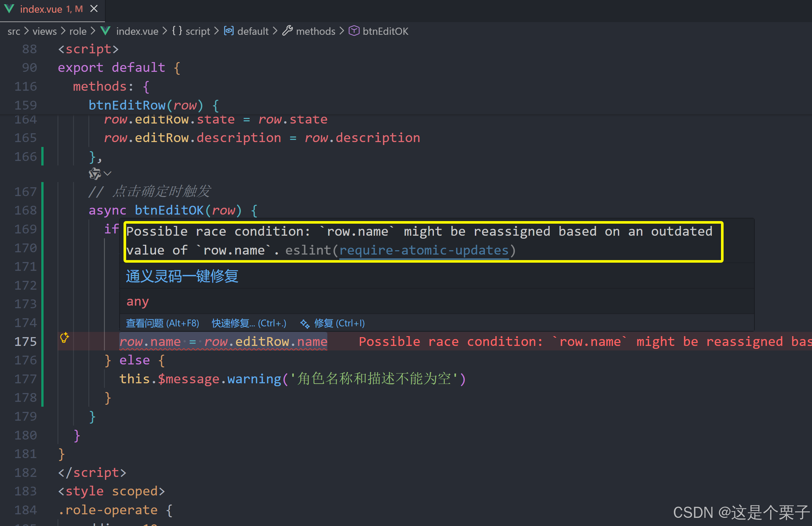Close the index.vue editor tab
The width and height of the screenshot is (812, 526).
94,9
